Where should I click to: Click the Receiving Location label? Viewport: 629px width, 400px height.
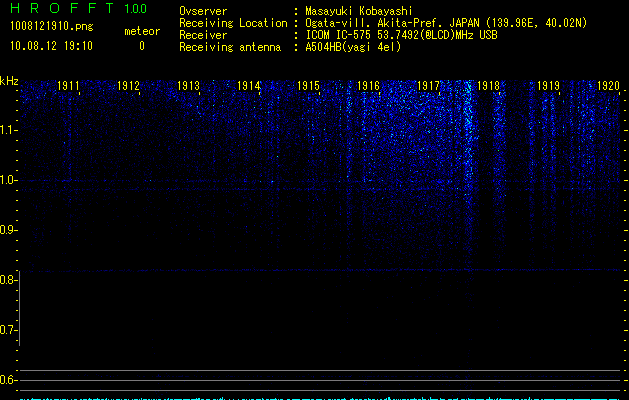point(233,23)
